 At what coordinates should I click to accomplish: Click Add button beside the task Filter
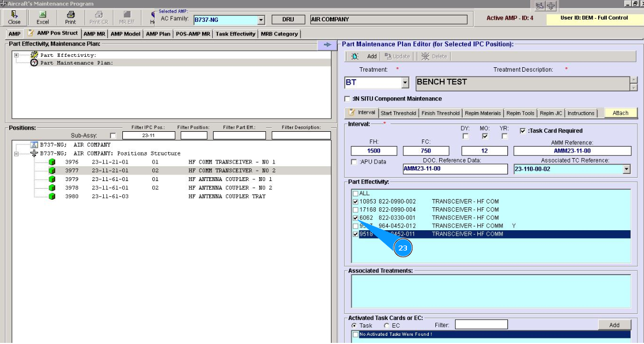click(614, 325)
